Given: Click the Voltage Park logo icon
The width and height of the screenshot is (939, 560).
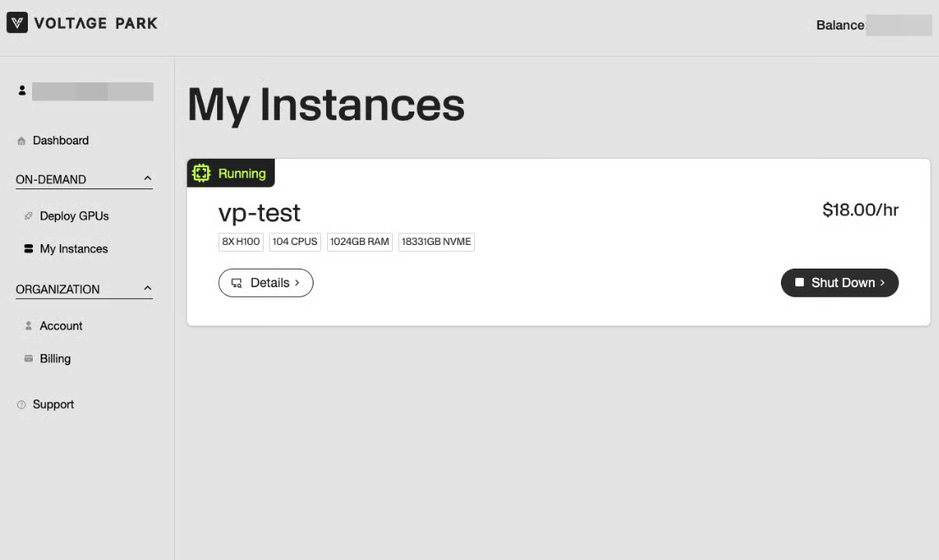Looking at the screenshot, I should click(17, 23).
